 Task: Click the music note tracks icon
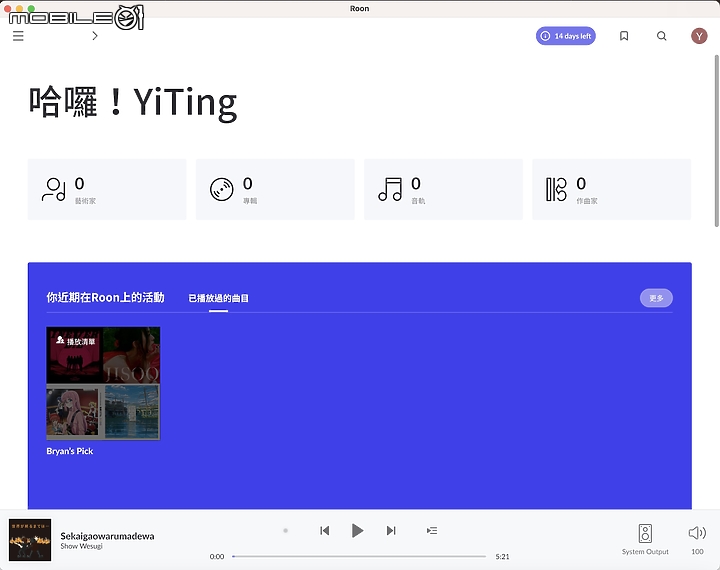[390, 189]
